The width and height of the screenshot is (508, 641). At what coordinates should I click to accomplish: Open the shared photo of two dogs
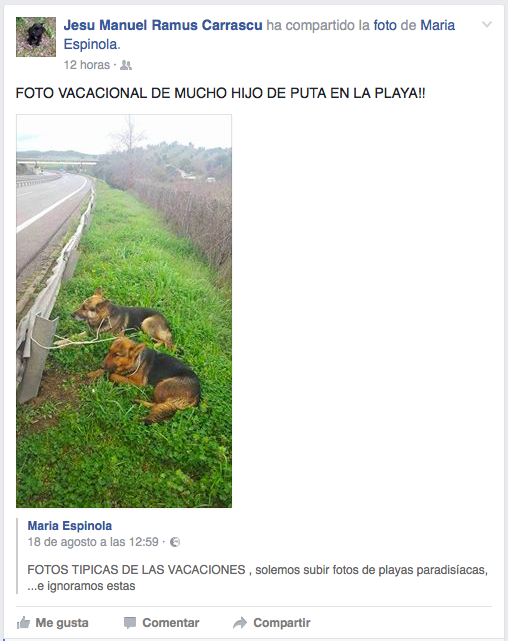[x=124, y=311]
